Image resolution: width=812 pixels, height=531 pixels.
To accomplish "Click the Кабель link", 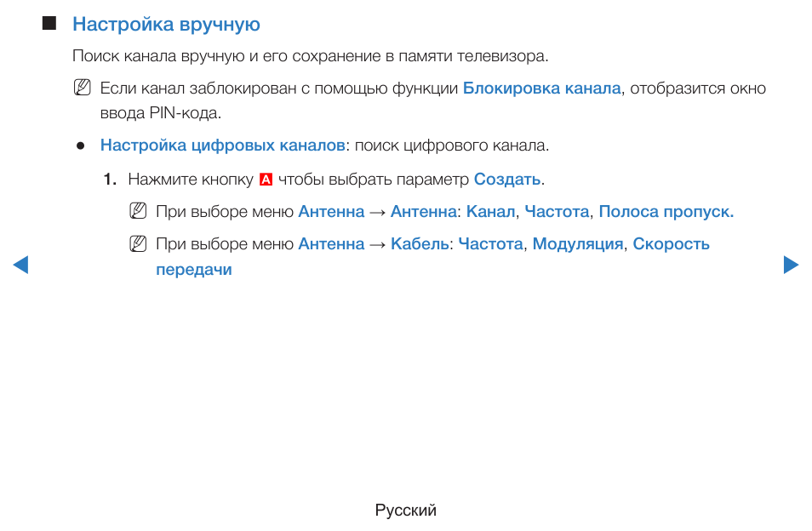I will click(420, 243).
